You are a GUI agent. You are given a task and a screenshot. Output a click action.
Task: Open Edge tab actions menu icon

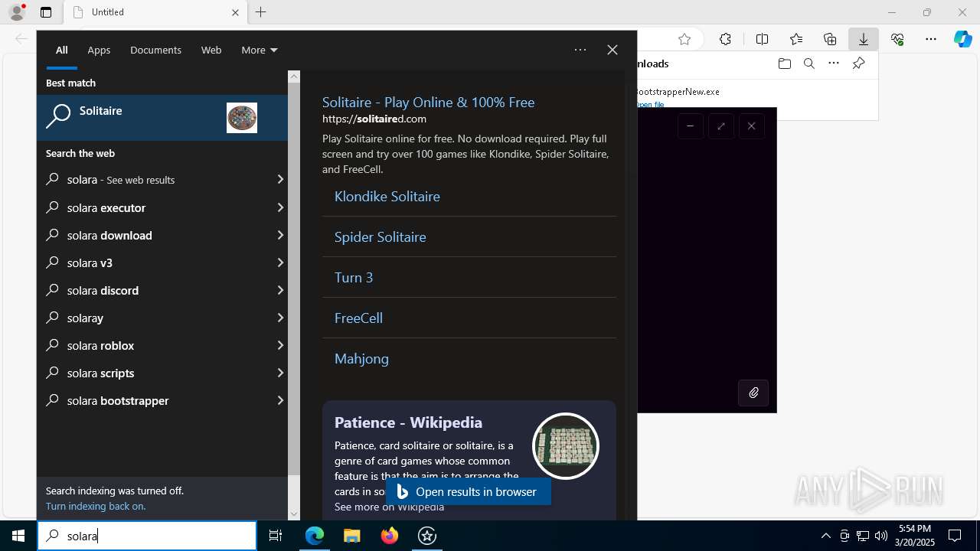click(46, 12)
